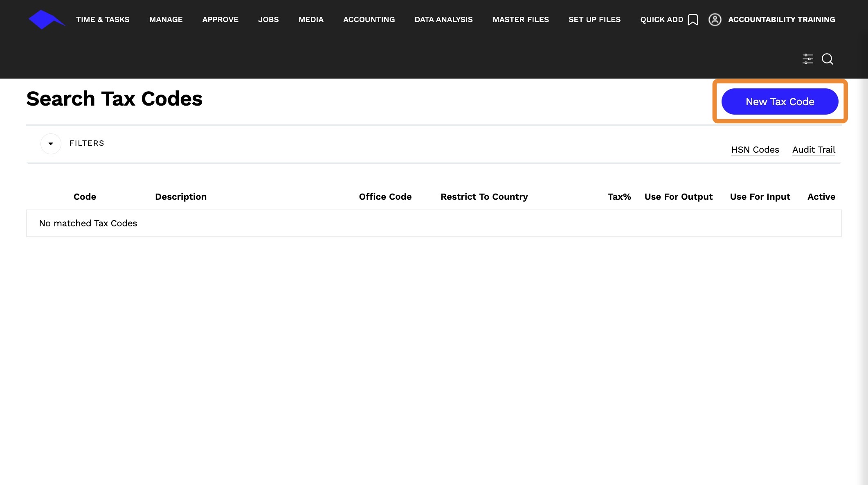Open the Data Analysis menu
This screenshot has height=485, width=868.
click(x=443, y=20)
